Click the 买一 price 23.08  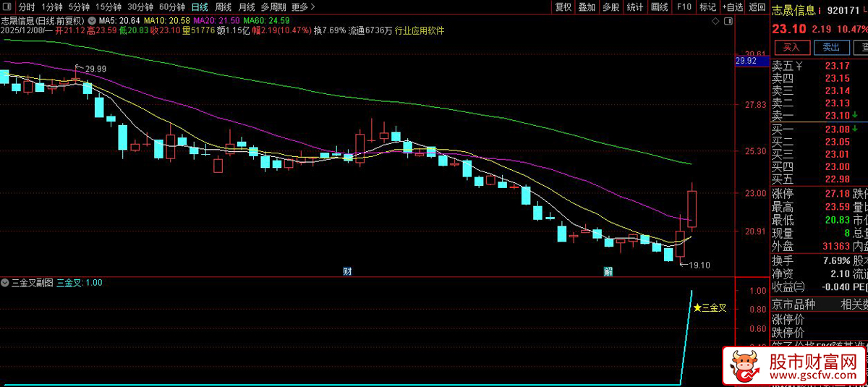tap(837, 129)
